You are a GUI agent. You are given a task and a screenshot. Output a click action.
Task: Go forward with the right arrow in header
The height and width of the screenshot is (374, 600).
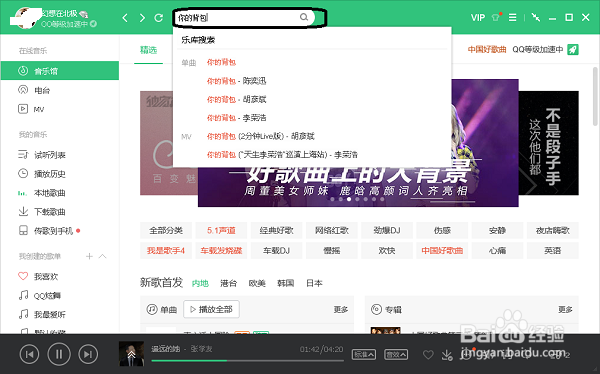coord(142,18)
